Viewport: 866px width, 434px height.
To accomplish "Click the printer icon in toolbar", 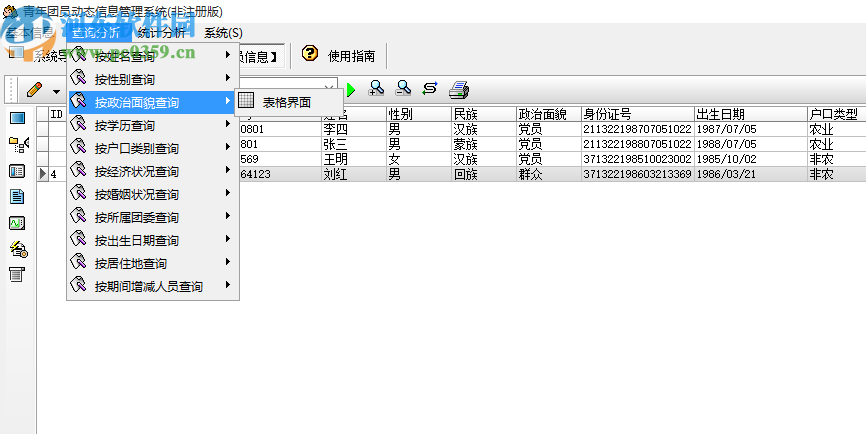I will [x=458, y=89].
